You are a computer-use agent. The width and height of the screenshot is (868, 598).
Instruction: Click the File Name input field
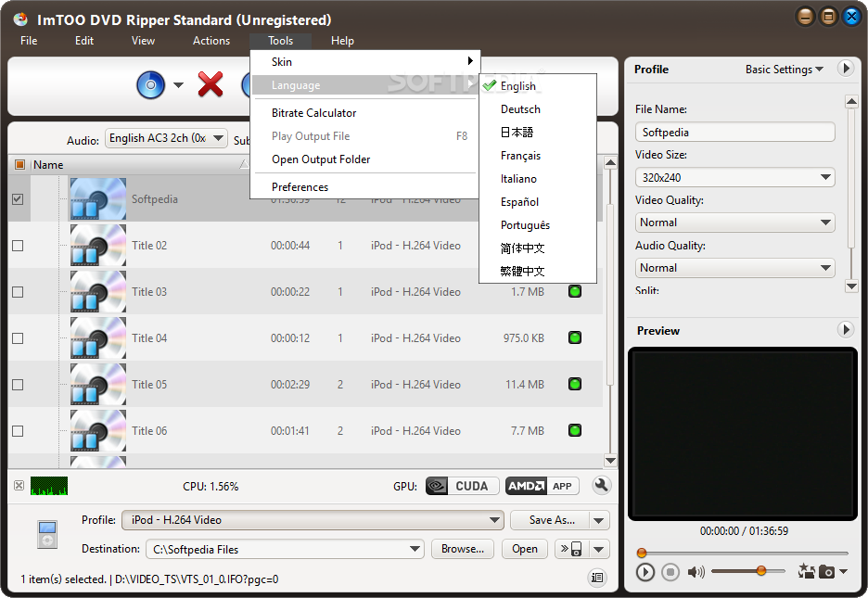coord(734,133)
